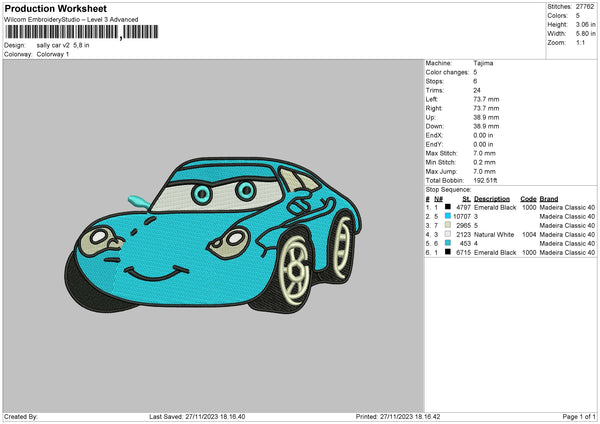Click the black swatch for stop 1
This screenshot has width=600, height=424.
[446, 207]
